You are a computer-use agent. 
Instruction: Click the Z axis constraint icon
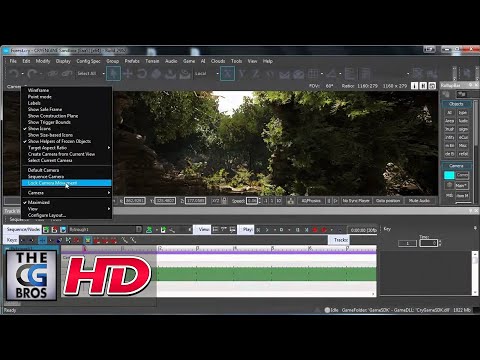pos(256,73)
